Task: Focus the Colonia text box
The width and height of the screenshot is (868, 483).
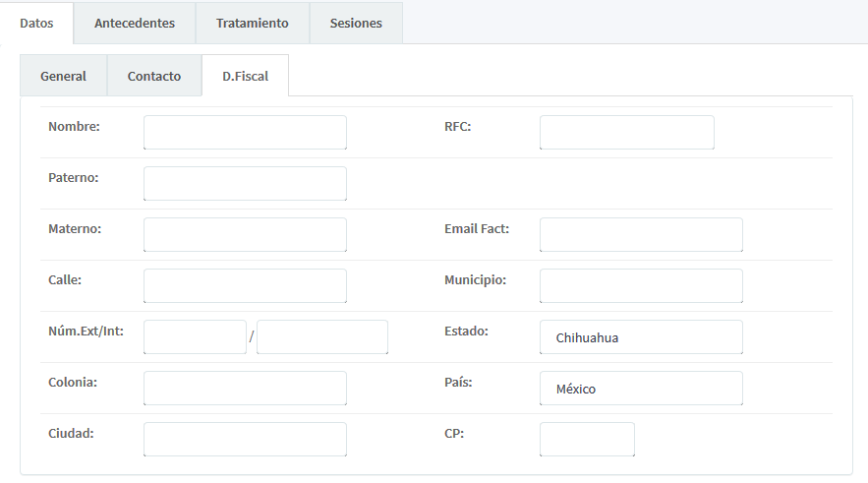Action: (x=245, y=388)
